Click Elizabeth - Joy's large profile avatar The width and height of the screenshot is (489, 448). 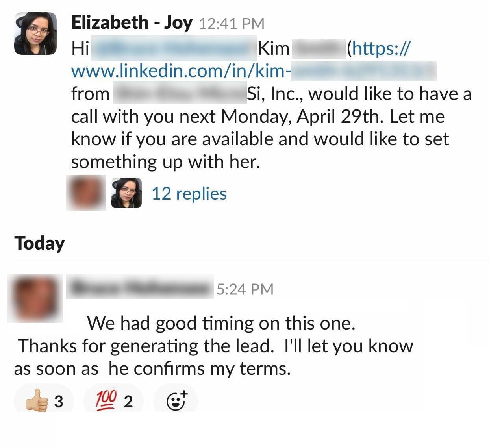tap(35, 33)
